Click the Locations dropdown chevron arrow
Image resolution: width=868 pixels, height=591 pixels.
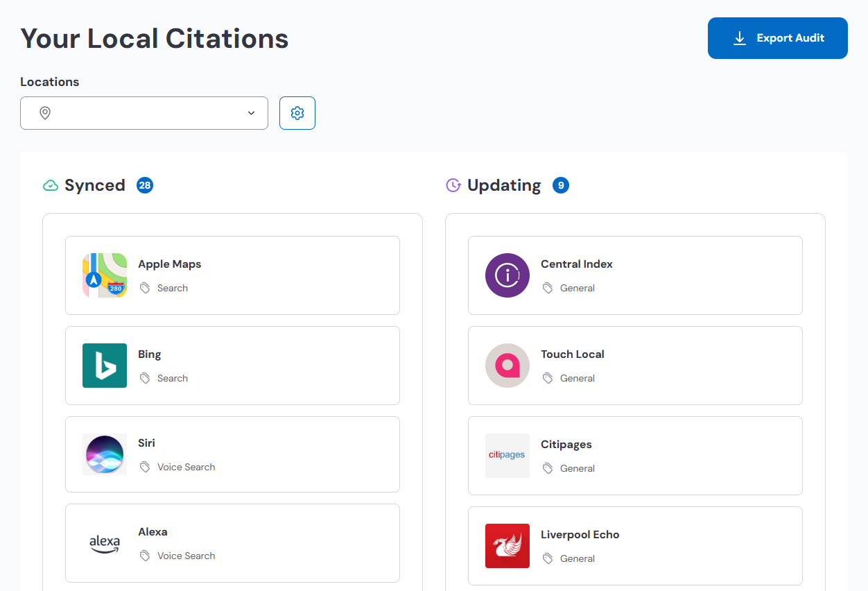click(x=251, y=113)
